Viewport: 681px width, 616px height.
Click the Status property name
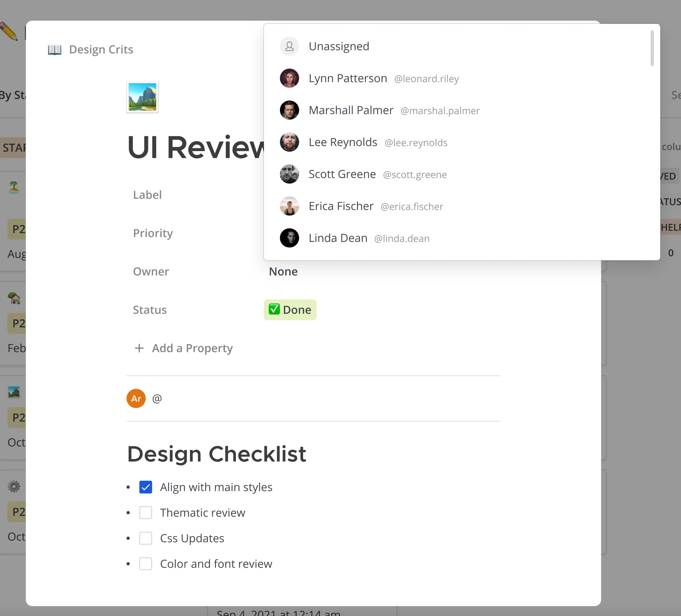(x=150, y=310)
